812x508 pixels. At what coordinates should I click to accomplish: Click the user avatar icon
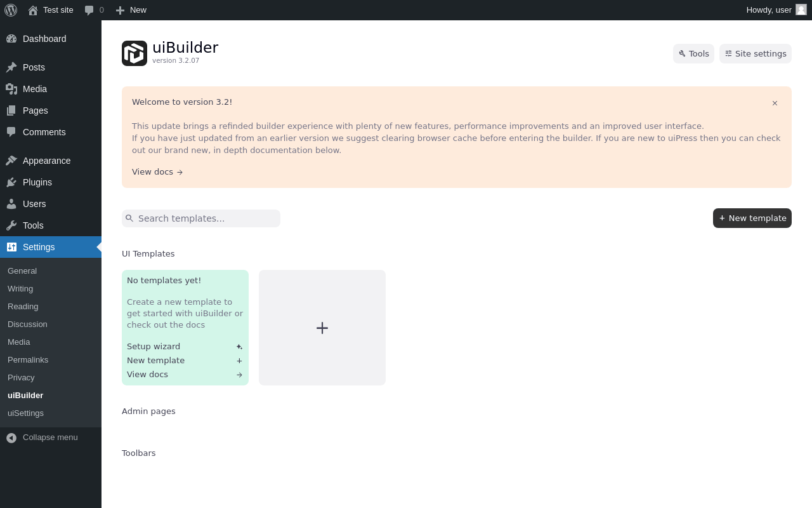point(801,10)
